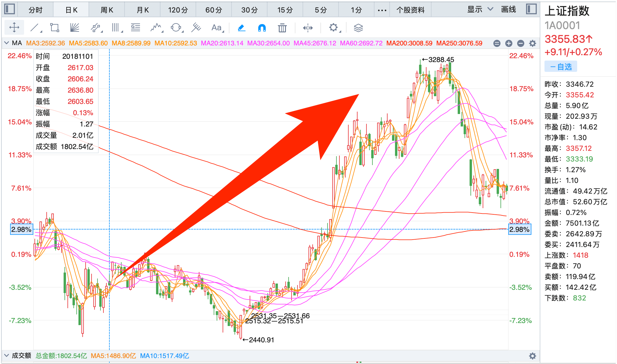Select the fan lines tool
This screenshot has width=617, height=364.
[75, 28]
